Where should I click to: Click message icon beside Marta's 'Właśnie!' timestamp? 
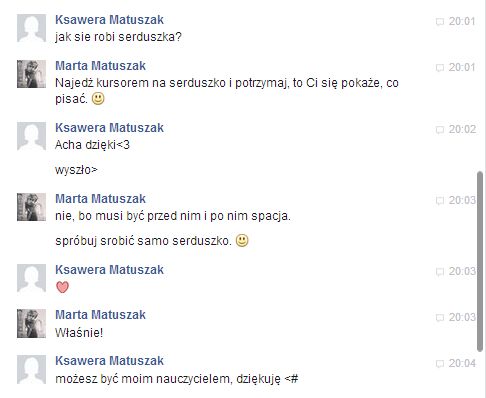440,318
